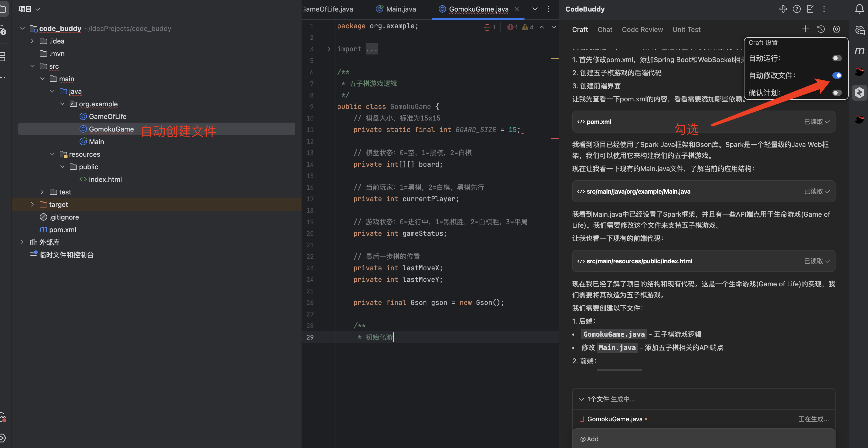Jump to next highlighted problem arrow
The image size is (868, 448).
pyautogui.click(x=554, y=27)
